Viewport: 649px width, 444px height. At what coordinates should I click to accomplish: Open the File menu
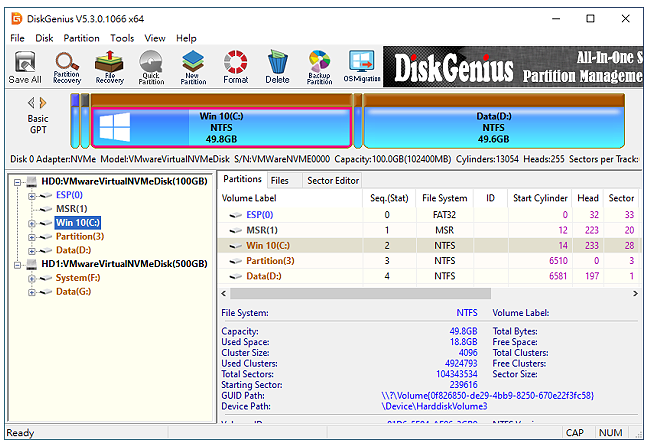[17, 38]
